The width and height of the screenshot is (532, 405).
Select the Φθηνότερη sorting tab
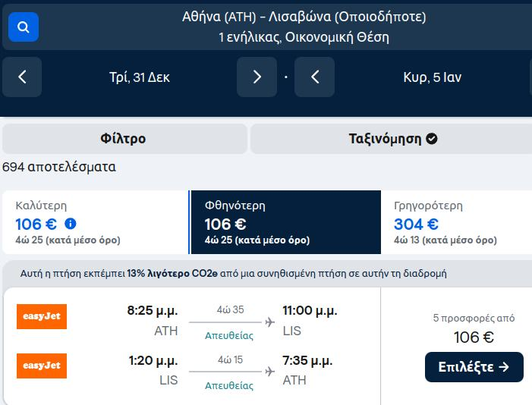[285, 222]
